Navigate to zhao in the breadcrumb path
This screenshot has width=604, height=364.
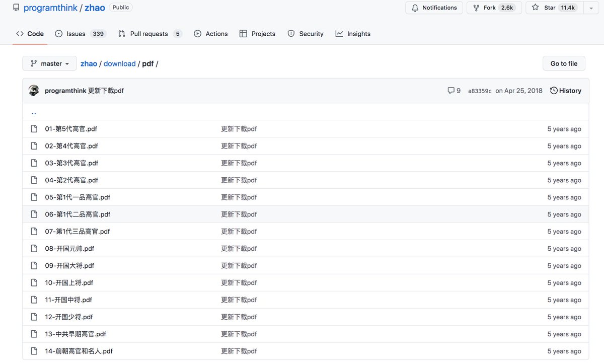click(89, 63)
